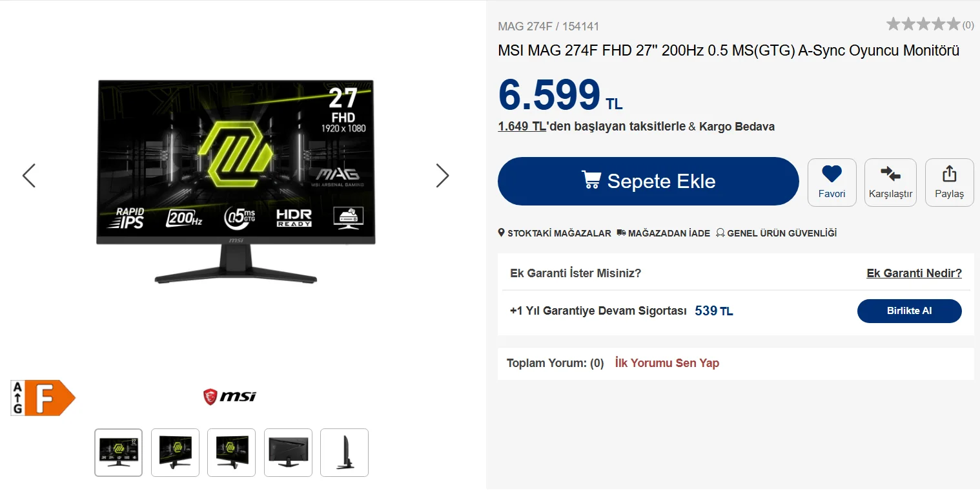980x504 pixels.
Task: Show previous product image with left arrow
Action: (x=28, y=175)
